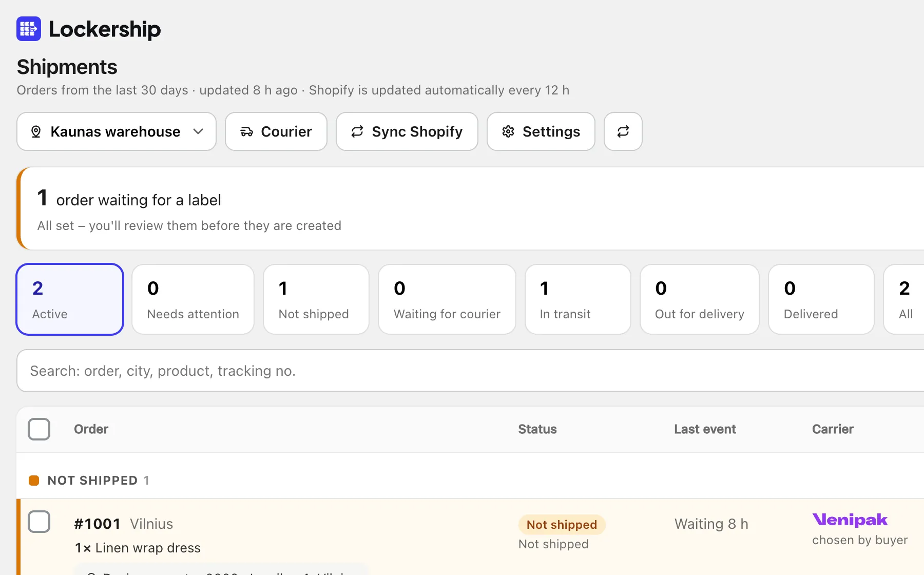Open the Kaunas warehouse location dropdown
The width and height of the screenshot is (924, 575).
pyautogui.click(x=117, y=131)
